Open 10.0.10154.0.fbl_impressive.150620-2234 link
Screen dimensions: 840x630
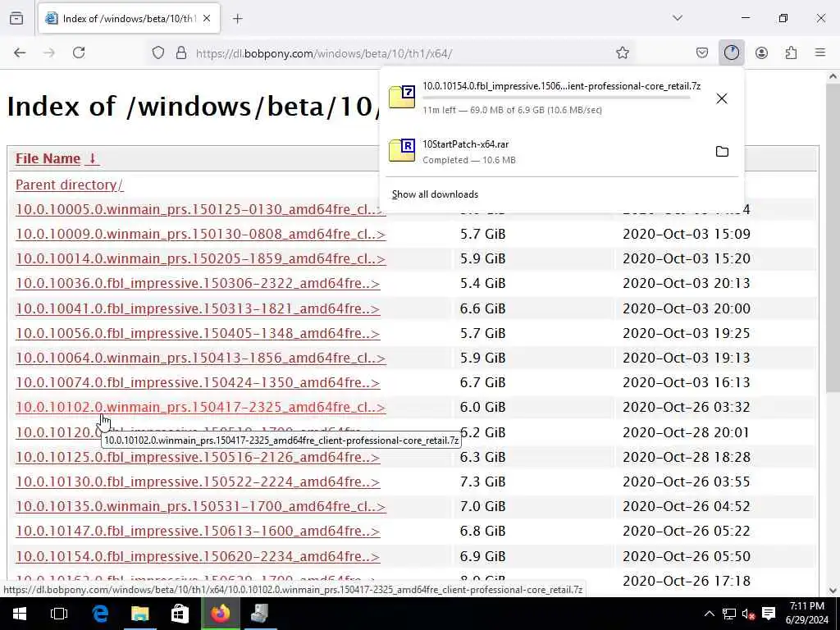(198, 557)
